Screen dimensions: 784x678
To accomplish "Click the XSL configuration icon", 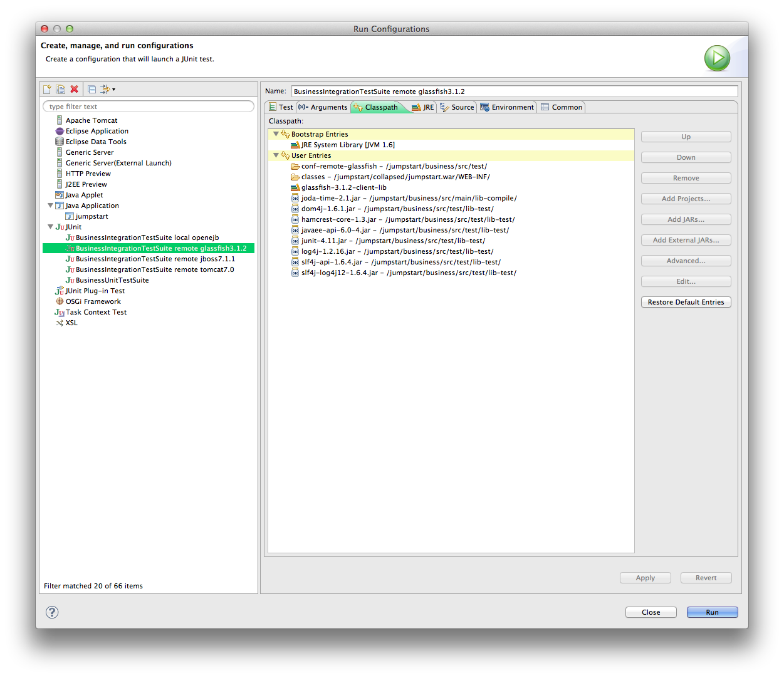I will [x=60, y=323].
